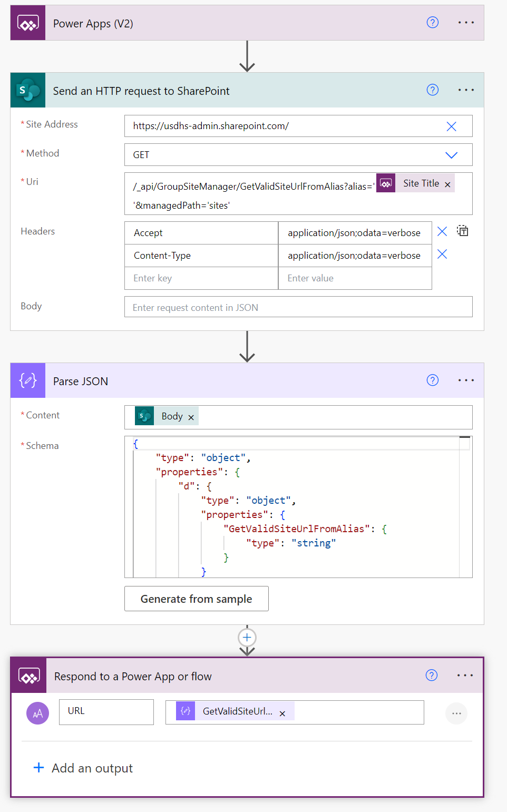
Task: Open more options menu for Power Apps (V2)
Action: [x=466, y=23]
